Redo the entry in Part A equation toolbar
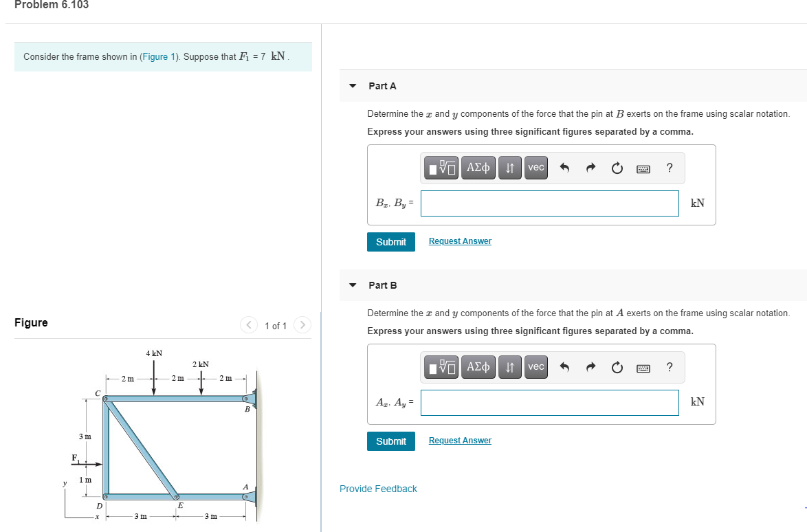The image size is (807, 532). (x=590, y=167)
